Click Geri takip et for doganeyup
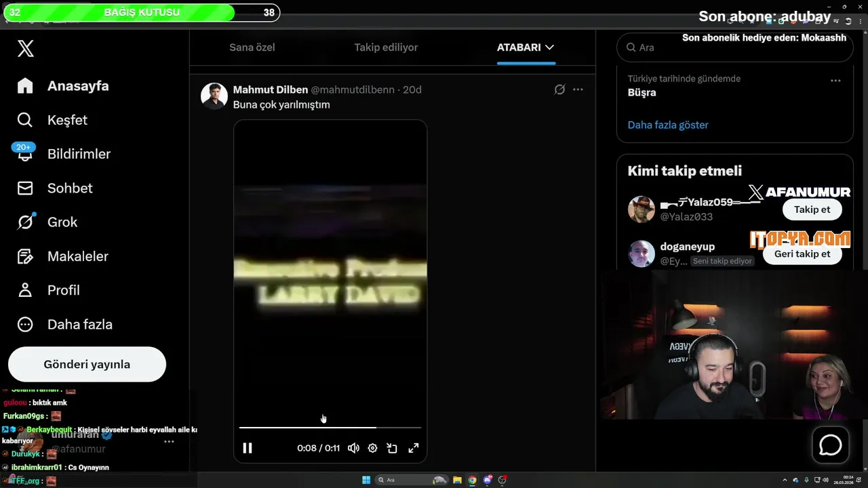Image resolution: width=868 pixels, height=488 pixels. pos(802,254)
